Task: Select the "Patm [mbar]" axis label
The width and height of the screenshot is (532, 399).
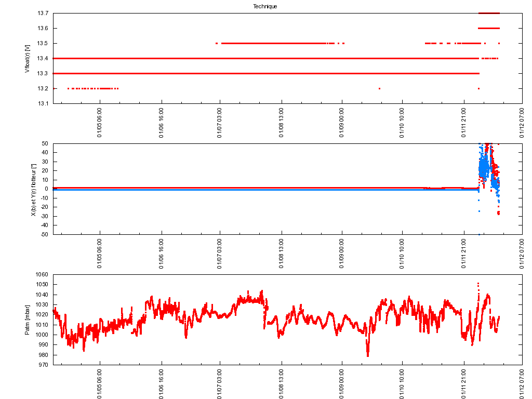Action: coord(27,321)
